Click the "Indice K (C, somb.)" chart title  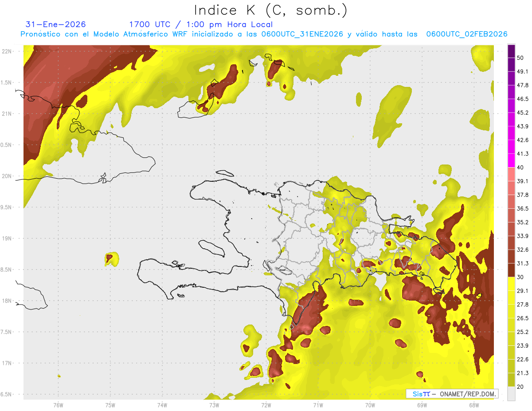click(x=270, y=10)
